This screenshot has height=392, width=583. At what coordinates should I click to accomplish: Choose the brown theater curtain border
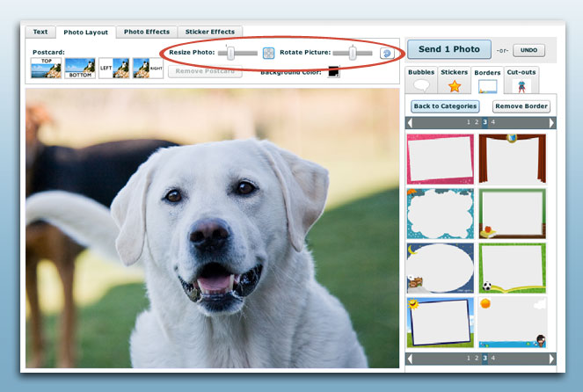pos(513,159)
